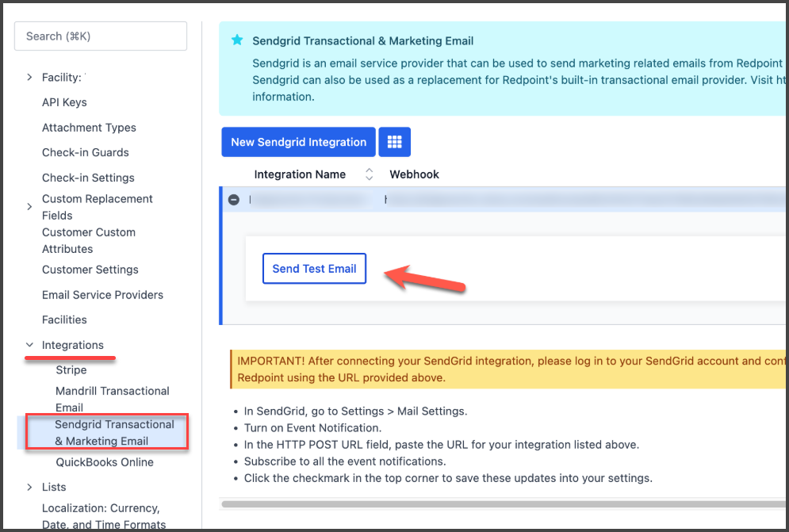The height and width of the screenshot is (532, 789).
Task: Click the star icon in info banner
Action: click(236, 40)
